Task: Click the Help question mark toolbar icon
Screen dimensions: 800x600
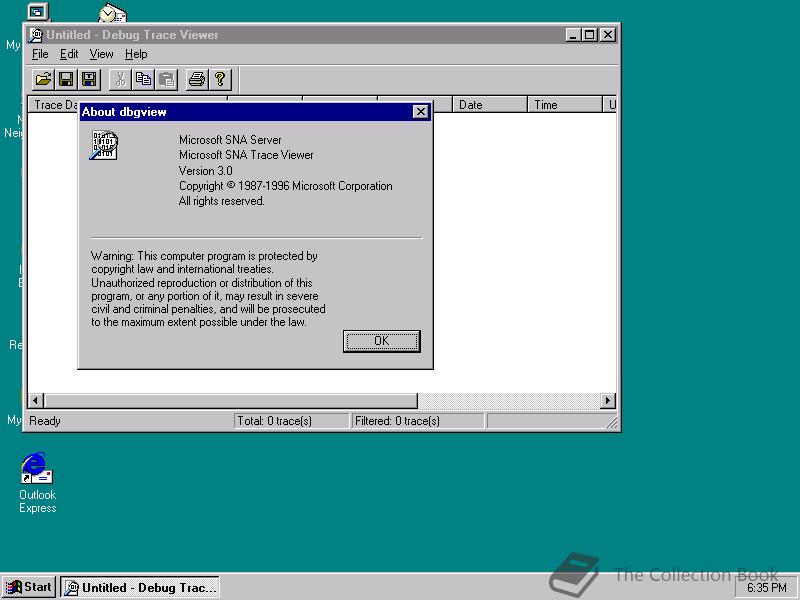Action: (220, 80)
